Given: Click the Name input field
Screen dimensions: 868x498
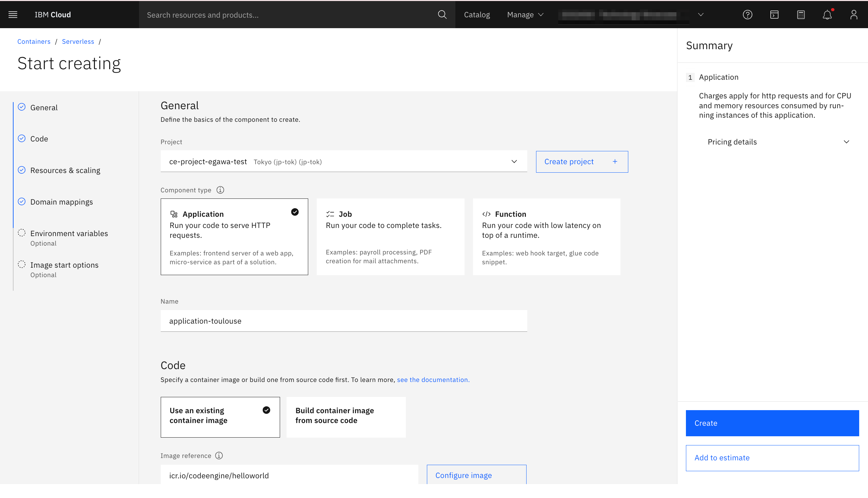Looking at the screenshot, I should (x=343, y=321).
